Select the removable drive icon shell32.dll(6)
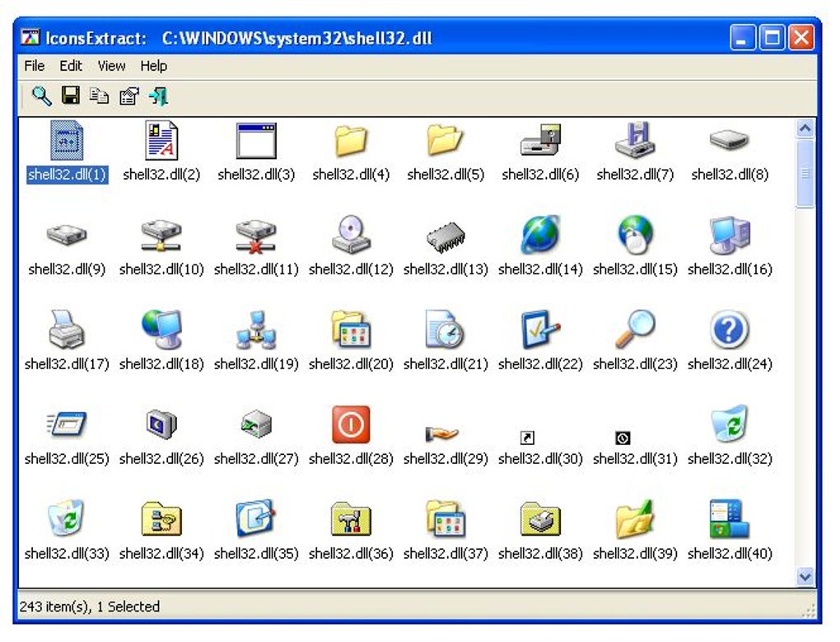The image size is (840, 642). pyautogui.click(x=540, y=140)
